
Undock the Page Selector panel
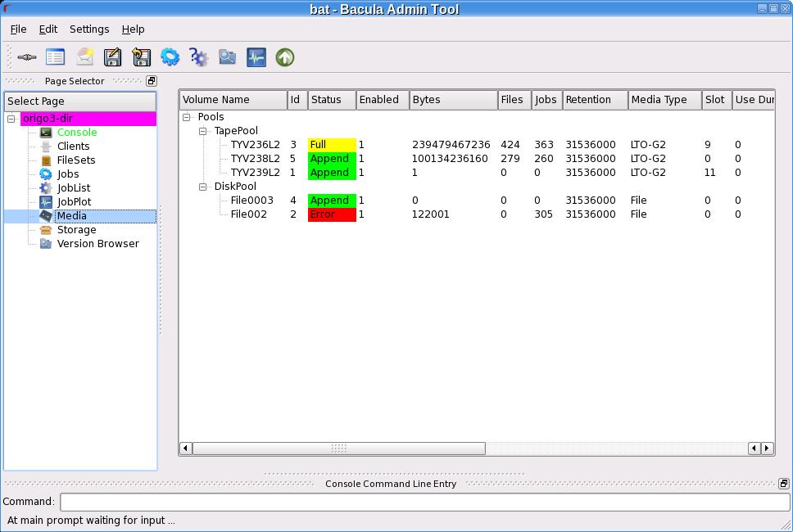click(x=152, y=81)
